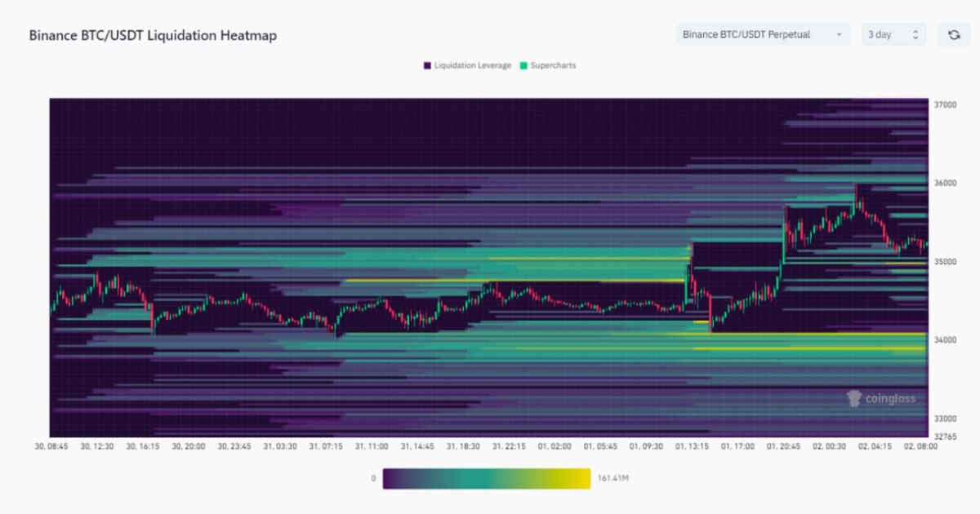Click the coinglass watermark logo

[881, 398]
